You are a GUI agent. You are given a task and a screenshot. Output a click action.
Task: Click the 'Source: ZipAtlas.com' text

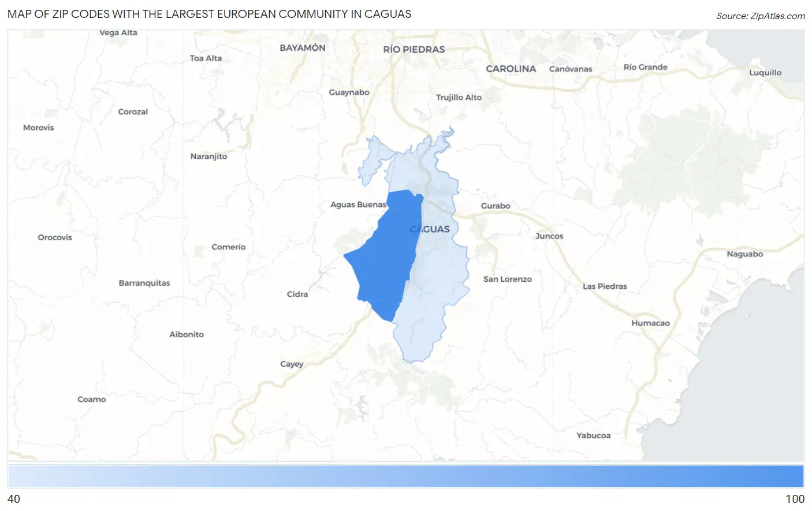[x=761, y=16]
